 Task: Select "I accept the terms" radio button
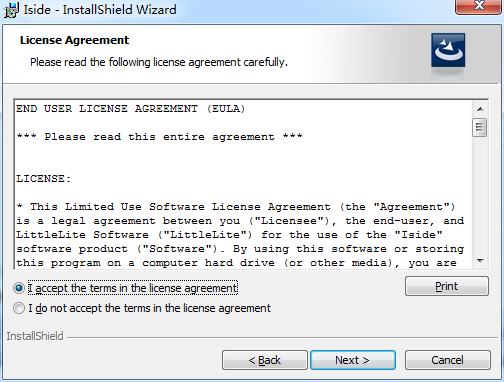click(19, 288)
